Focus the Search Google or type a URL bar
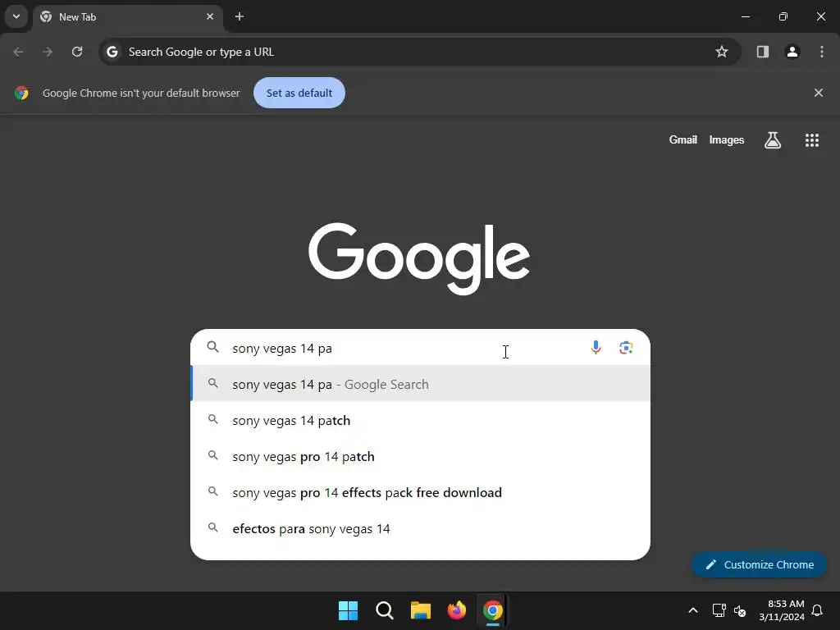This screenshot has height=630, width=840. click(420, 52)
